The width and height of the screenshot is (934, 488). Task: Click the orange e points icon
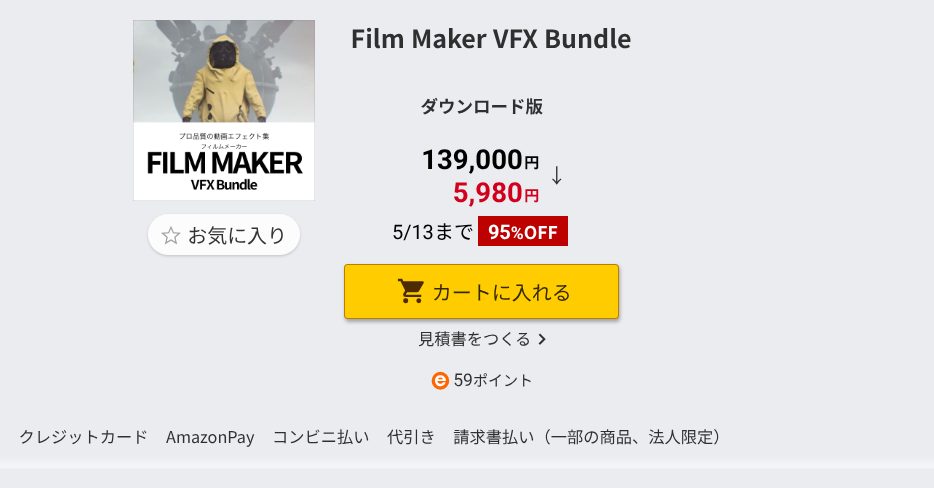(440, 380)
